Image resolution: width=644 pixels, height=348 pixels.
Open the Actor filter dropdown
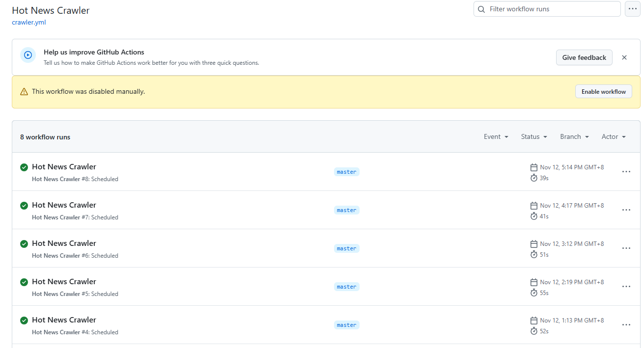pos(614,137)
